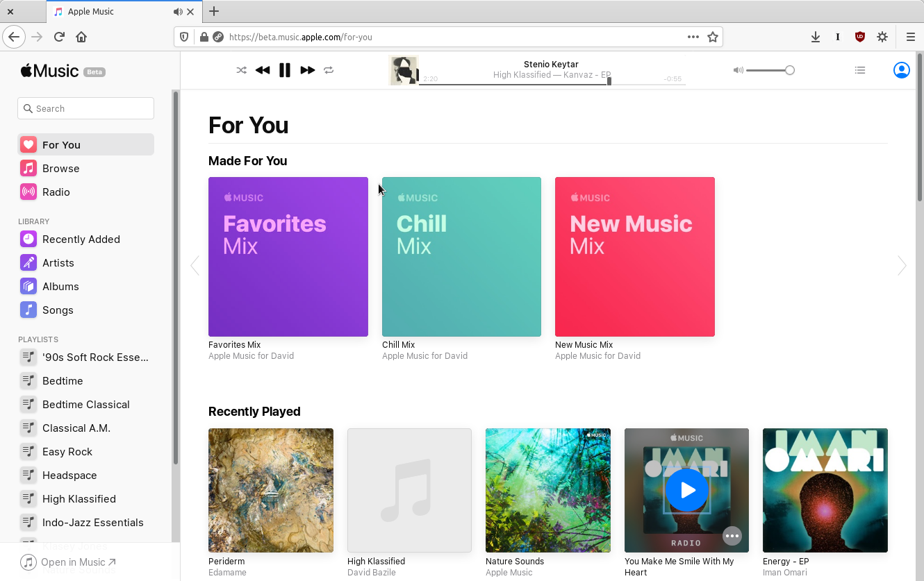Open a new browser tab
Image resolution: width=924 pixels, height=581 pixels.
[214, 11]
